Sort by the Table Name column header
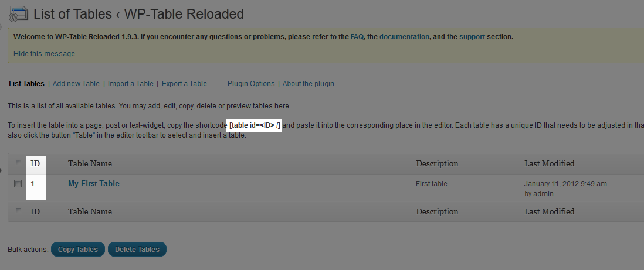644x270 pixels. click(x=90, y=163)
